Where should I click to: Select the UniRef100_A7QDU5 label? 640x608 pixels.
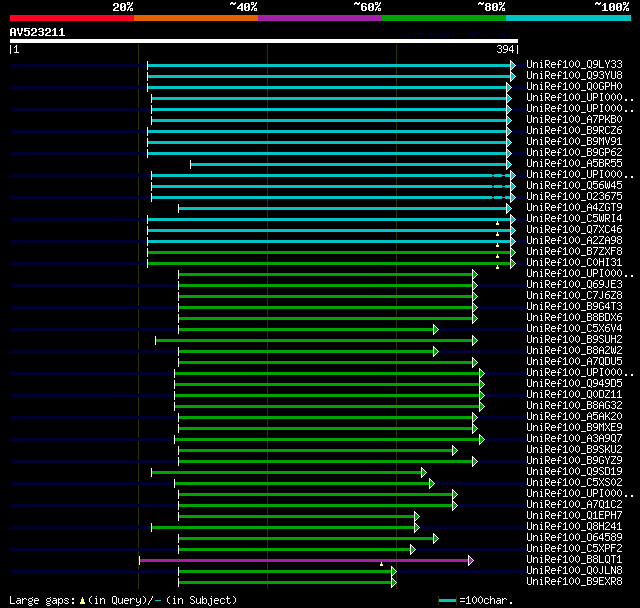click(x=574, y=362)
